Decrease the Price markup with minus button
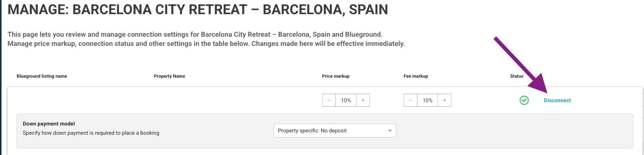This screenshot has height=155, width=644. click(x=329, y=100)
